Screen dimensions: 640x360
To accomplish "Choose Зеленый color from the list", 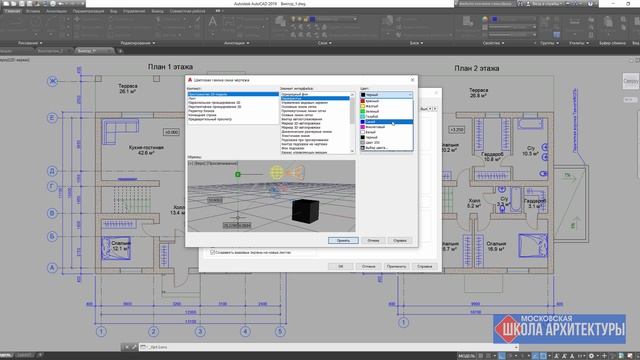I will [386, 111].
